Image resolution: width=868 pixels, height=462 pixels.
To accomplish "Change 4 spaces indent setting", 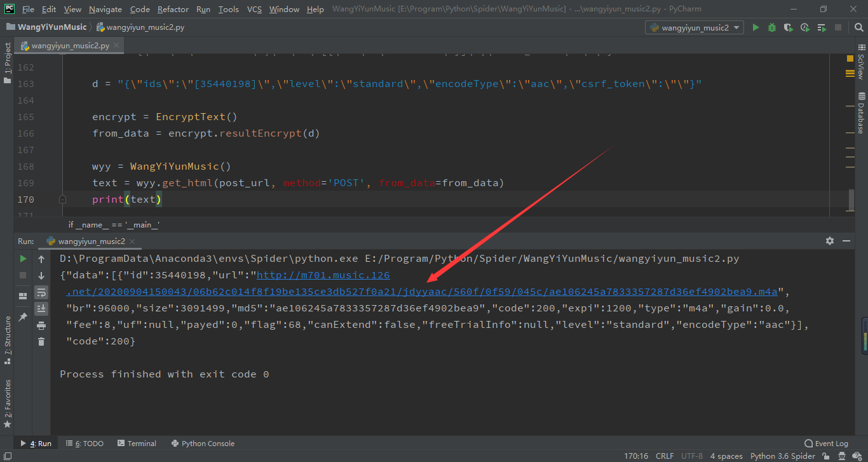I will click(726, 456).
